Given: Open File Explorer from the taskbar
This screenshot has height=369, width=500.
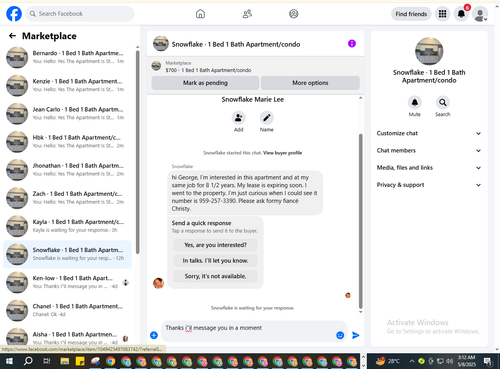Looking at the screenshot, I should (x=65, y=361).
